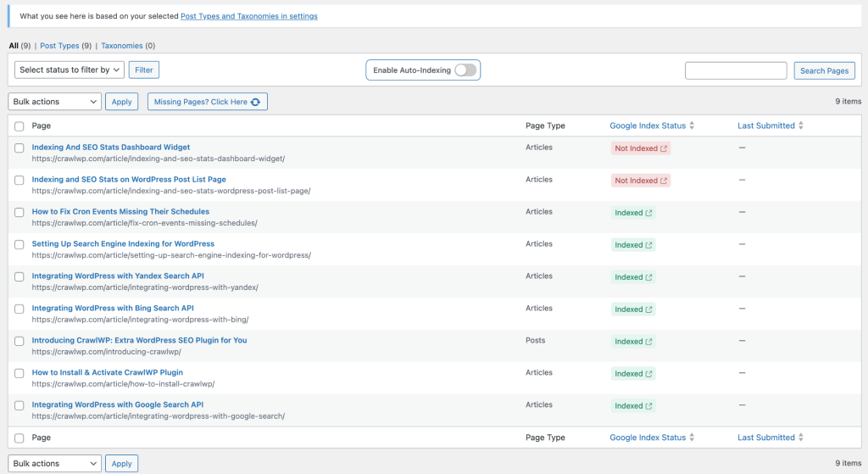Click URL text ending integrating-wordpress-with-bing/
Viewport: 868px width, 474px height.
[140, 320]
